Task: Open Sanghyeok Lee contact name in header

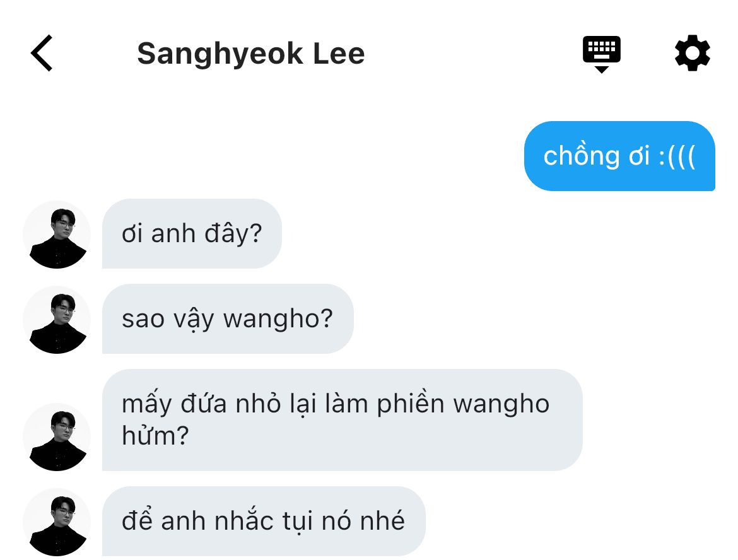Action: [251, 54]
